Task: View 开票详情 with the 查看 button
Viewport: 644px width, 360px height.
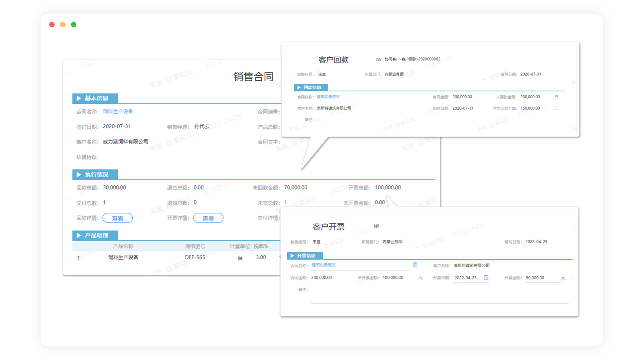Action: coord(208,218)
